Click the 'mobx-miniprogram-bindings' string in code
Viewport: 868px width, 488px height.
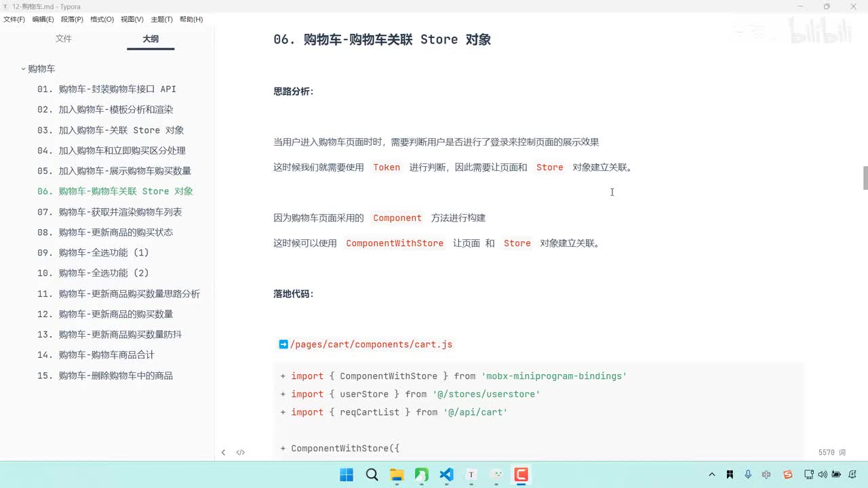click(x=554, y=376)
